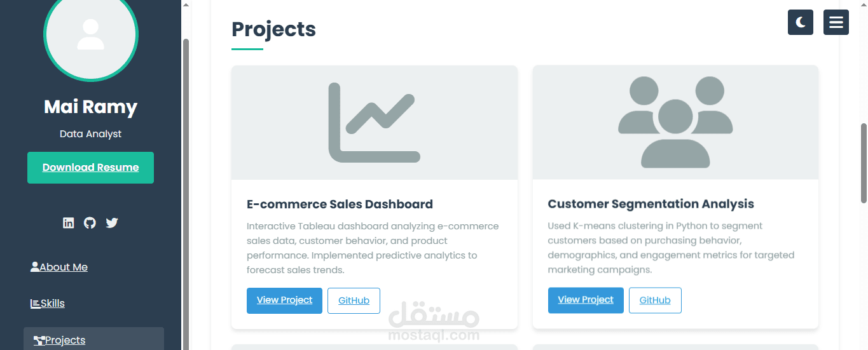Click the person icon beside About Me
The height and width of the screenshot is (350, 868).
35,267
